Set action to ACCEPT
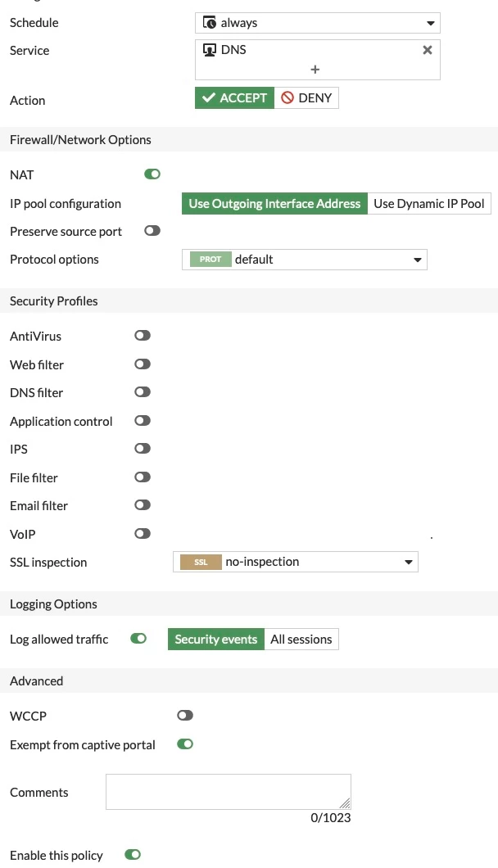The width and height of the screenshot is (498, 868). tap(234, 98)
